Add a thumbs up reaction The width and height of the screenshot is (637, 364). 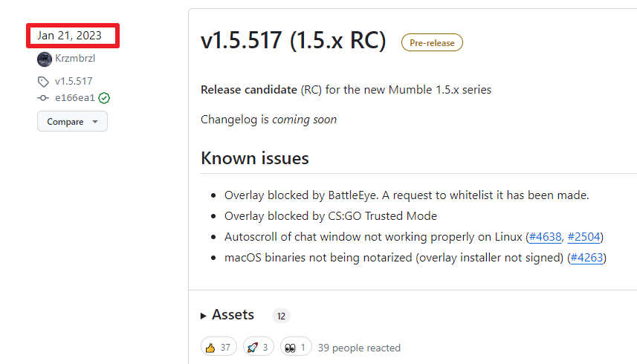tap(218, 347)
